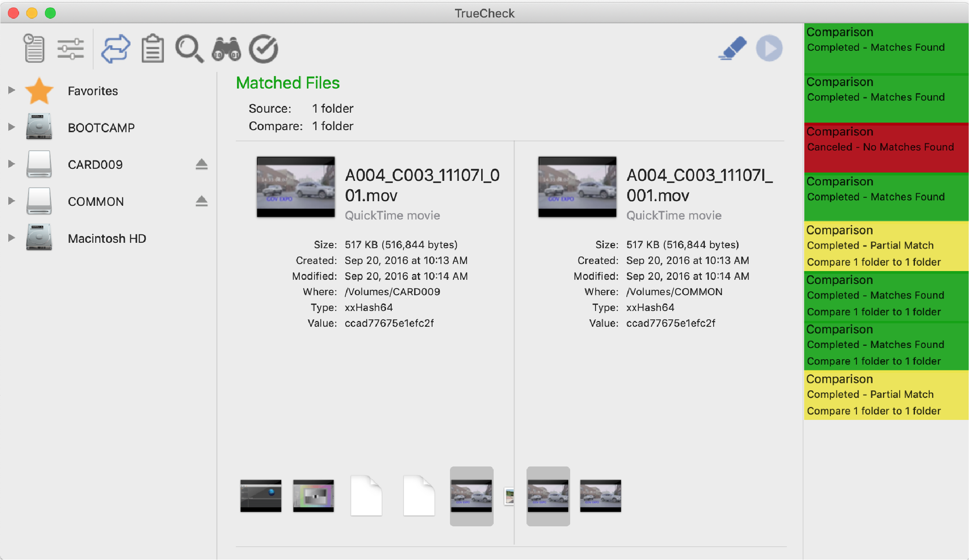Expand the BOOTCAMP drive tree
This screenshot has width=969, height=560.
coord(12,127)
